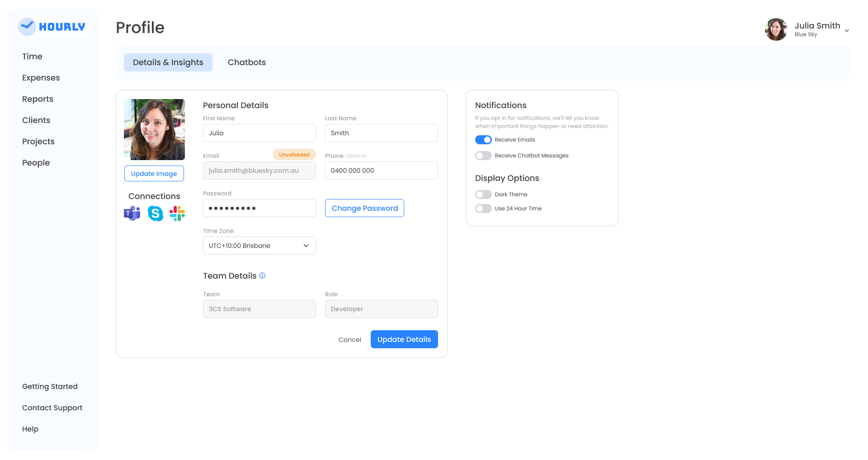
Task: Click the Team Details info icon
Action: [x=263, y=275]
